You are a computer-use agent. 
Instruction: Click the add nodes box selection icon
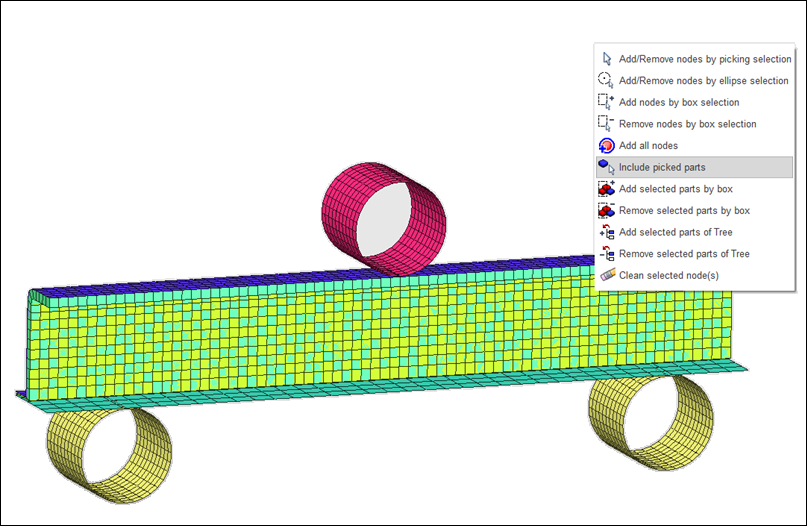coord(605,102)
